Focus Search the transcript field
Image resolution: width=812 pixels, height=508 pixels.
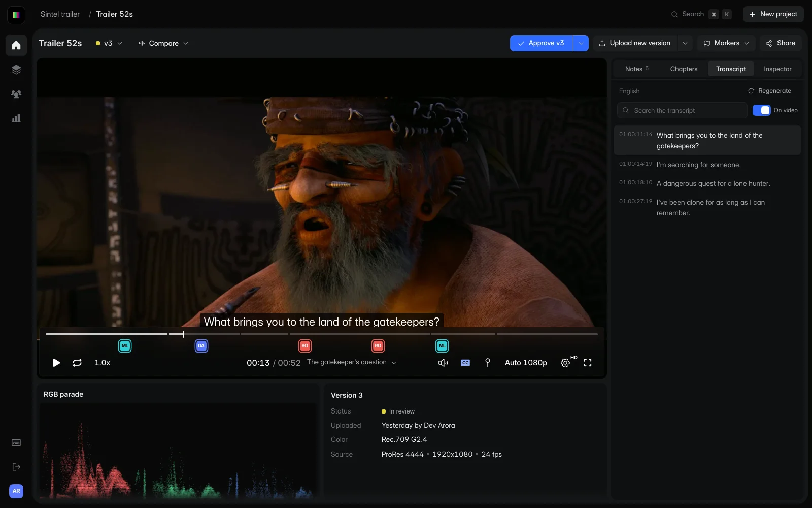click(682, 110)
